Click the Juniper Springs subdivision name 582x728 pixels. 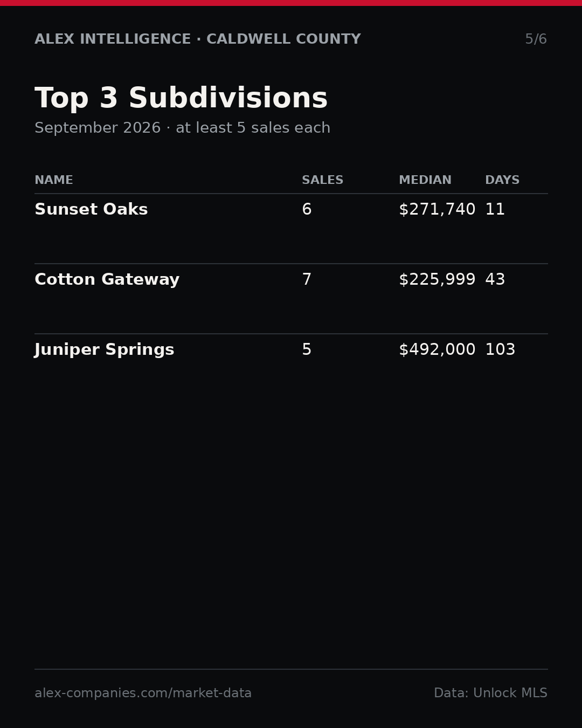(x=105, y=350)
